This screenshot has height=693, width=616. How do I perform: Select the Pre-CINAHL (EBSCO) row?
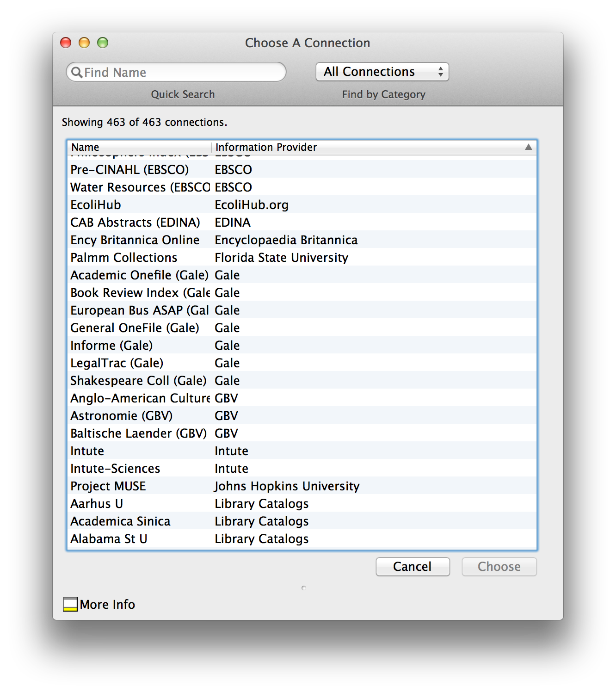pos(302,169)
